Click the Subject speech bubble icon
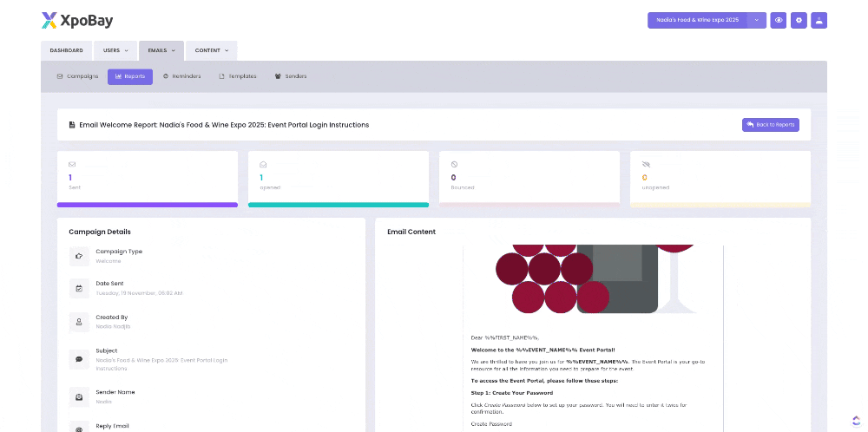Screen dimensions: 868x432 click(79, 359)
